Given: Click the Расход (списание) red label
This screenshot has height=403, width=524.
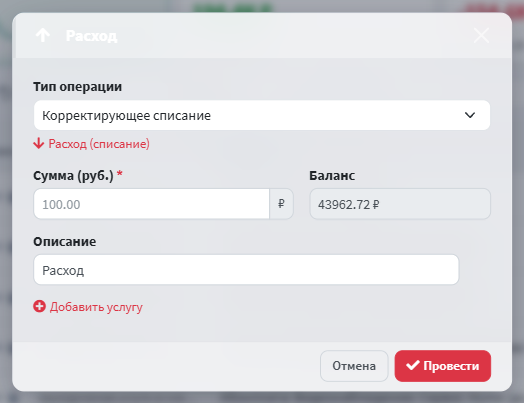Looking at the screenshot, I should point(99,144).
